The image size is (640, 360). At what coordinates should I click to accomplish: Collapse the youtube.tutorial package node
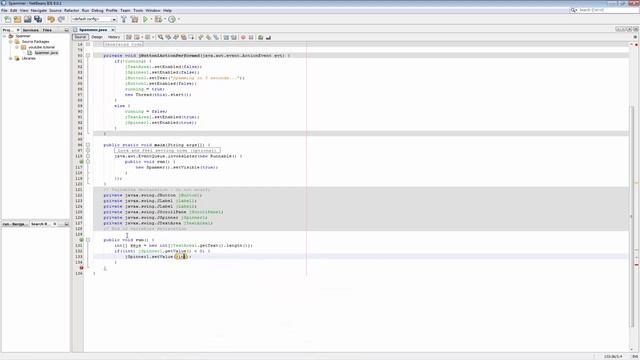pyautogui.click(x=17, y=47)
